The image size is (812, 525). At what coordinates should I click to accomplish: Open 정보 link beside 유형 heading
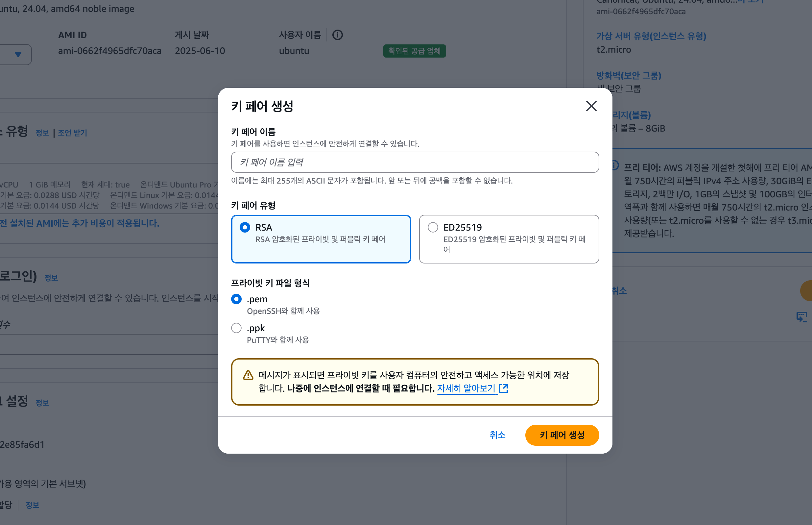coord(43,133)
